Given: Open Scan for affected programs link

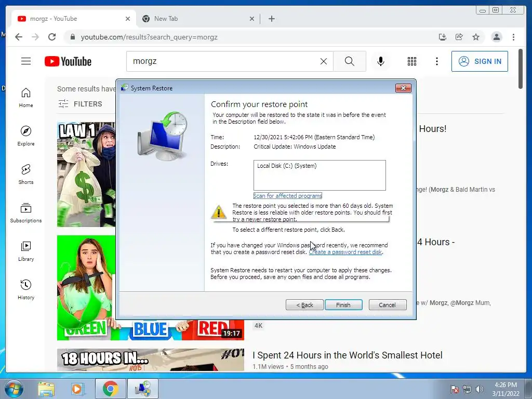Looking at the screenshot, I should click(x=288, y=196).
